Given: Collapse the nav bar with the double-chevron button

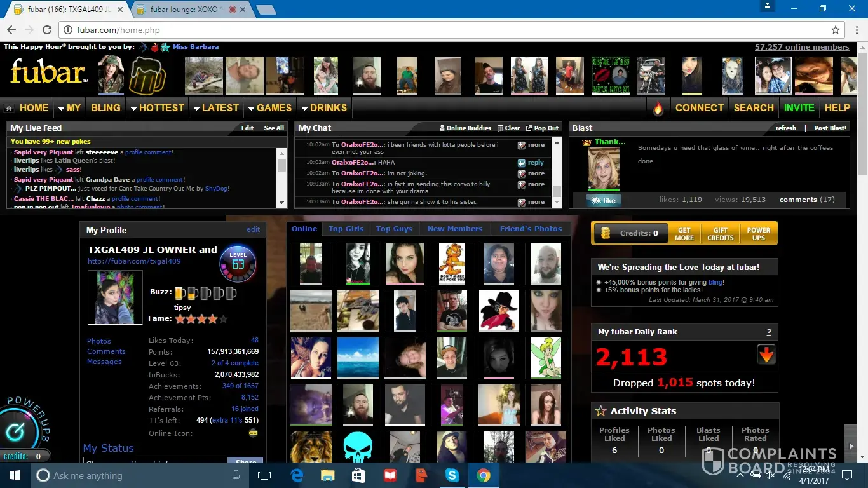Looking at the screenshot, I should coord(9,109).
